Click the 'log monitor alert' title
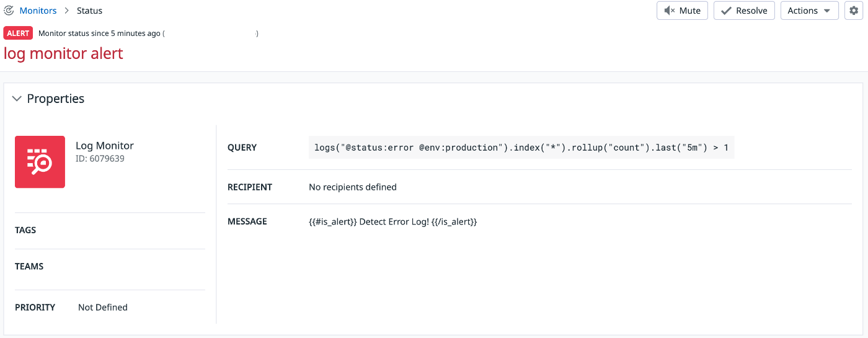This screenshot has height=338, width=868. 63,53
